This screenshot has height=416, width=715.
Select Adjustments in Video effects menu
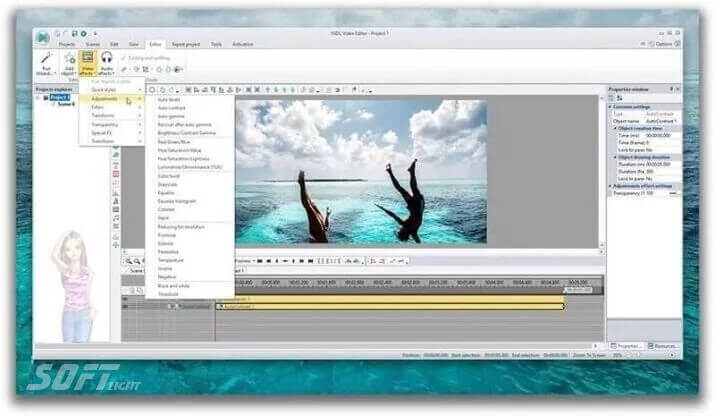[112, 99]
